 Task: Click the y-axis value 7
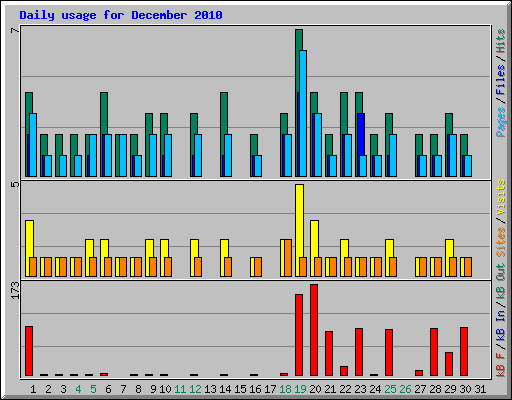tap(15, 30)
